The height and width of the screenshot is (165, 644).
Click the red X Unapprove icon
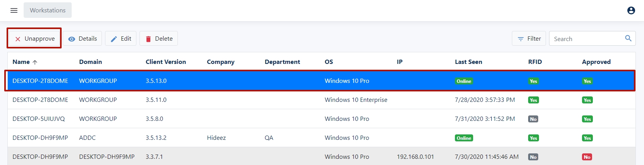18,39
